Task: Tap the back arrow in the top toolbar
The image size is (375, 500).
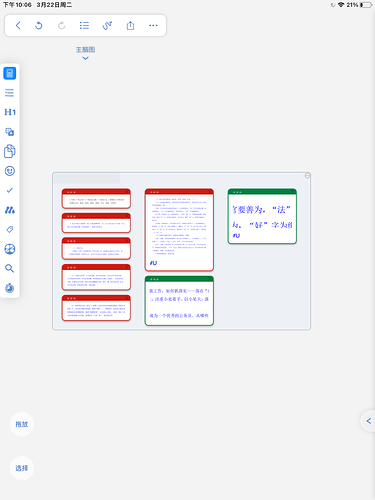Action: [18, 25]
